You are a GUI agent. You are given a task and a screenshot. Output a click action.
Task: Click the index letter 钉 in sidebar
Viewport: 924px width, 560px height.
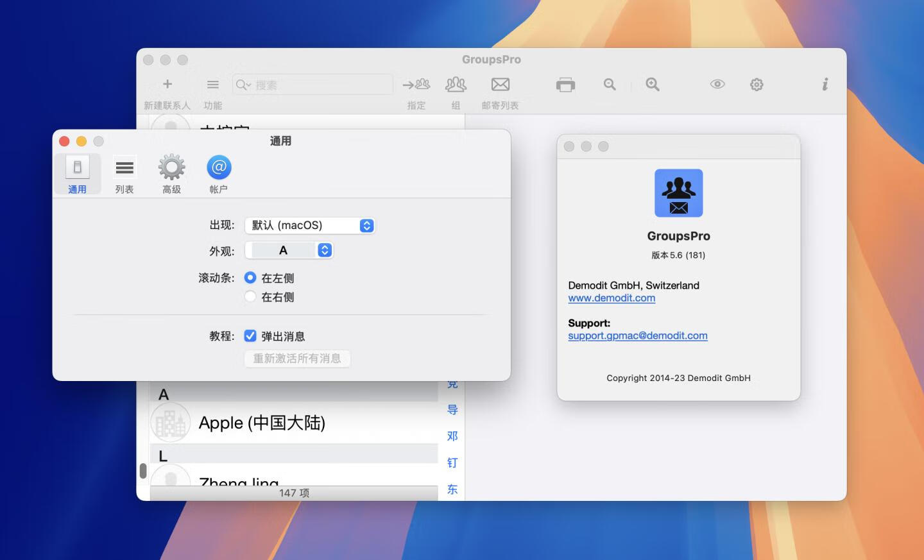pos(452,462)
